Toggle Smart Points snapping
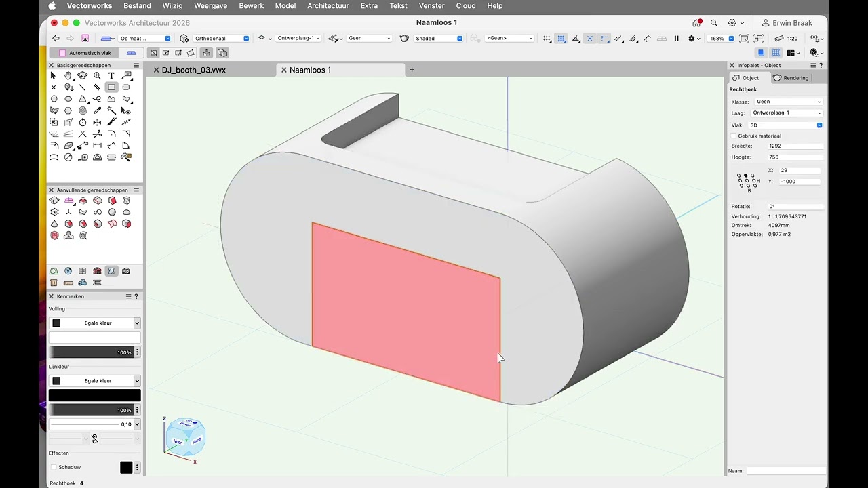The image size is (868, 488). [x=605, y=39]
